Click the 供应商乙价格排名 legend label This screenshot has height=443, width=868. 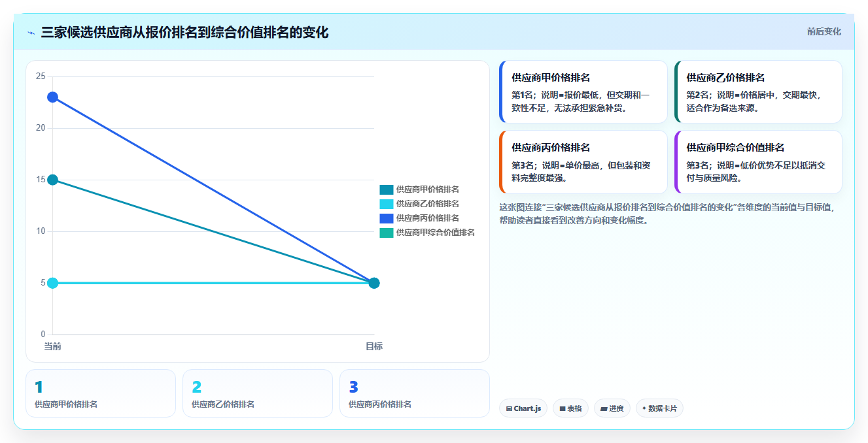(x=427, y=204)
